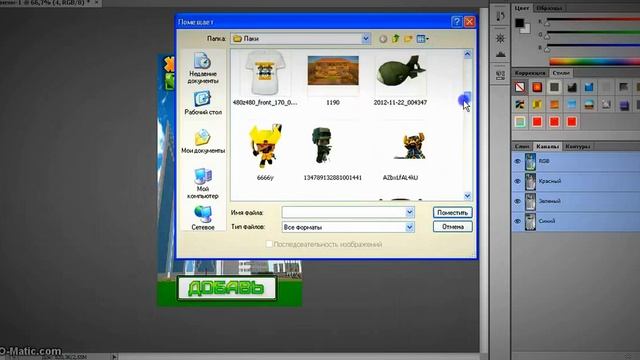Go up one folder level

pos(395,39)
